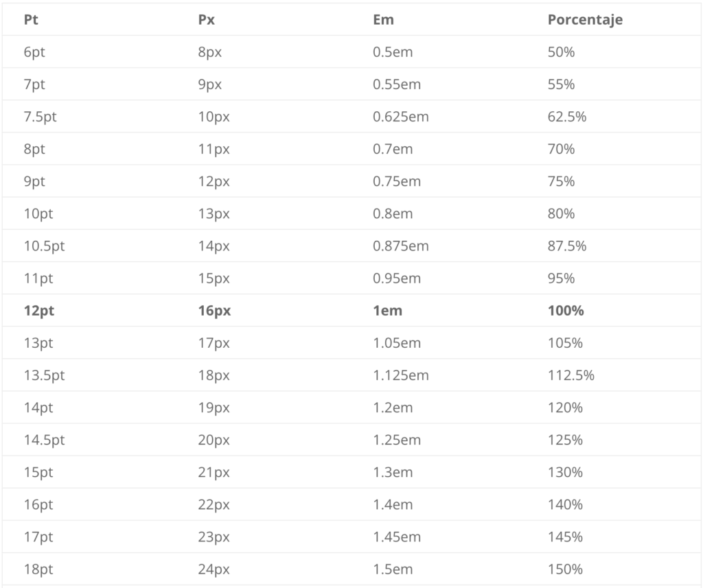Select the 6pt cell
Image resolution: width=703 pixels, height=588 pixels.
(x=34, y=52)
